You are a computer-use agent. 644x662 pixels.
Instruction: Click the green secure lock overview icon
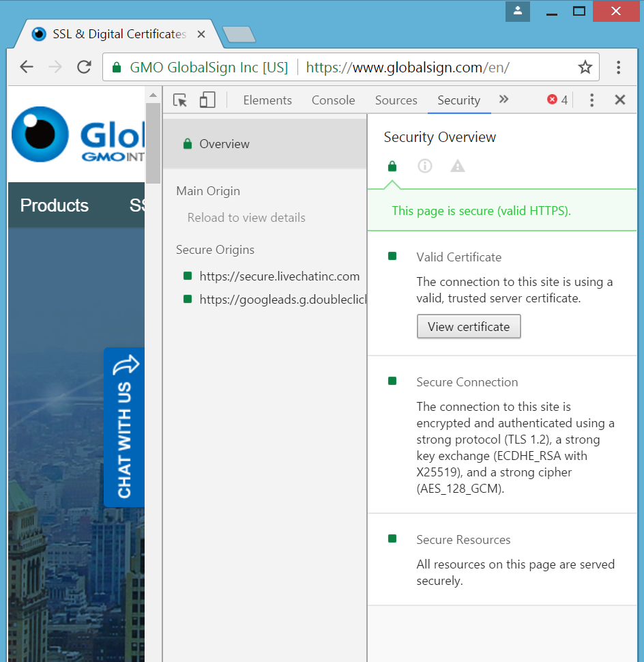click(392, 166)
